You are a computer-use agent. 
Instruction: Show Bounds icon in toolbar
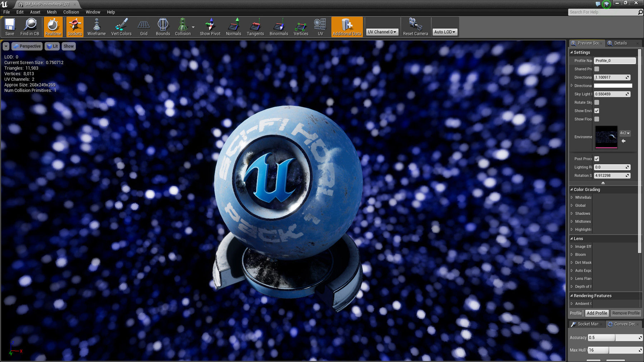163,27
